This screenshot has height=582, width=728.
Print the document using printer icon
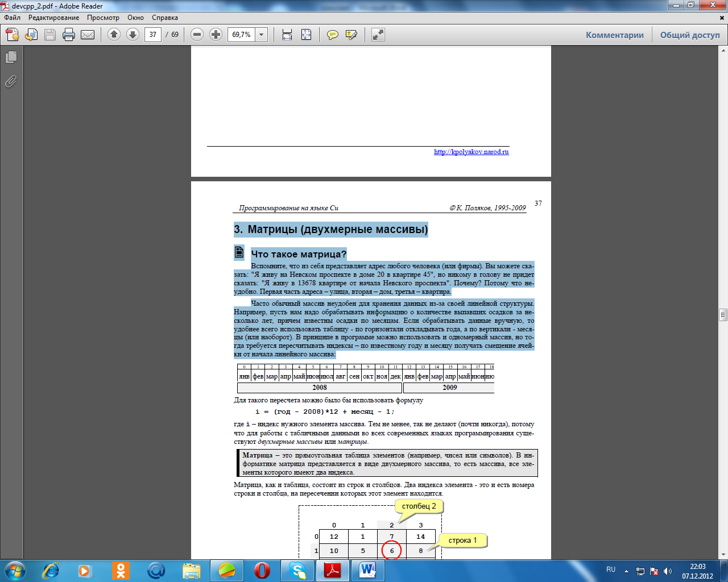point(69,35)
